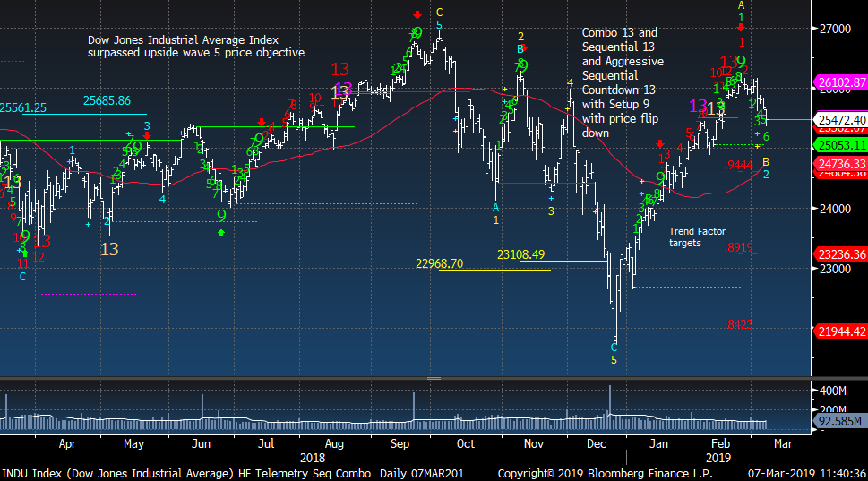Click the Apr month label on time axis

[x=67, y=444]
